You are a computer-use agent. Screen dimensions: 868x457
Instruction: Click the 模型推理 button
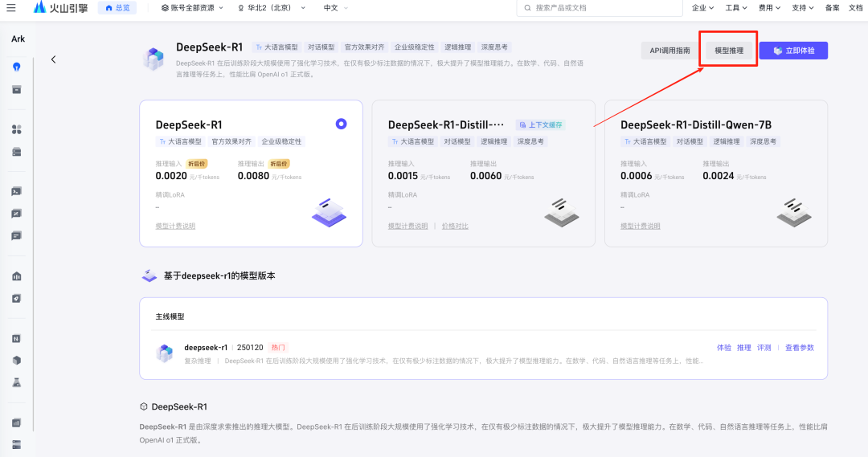[728, 51]
